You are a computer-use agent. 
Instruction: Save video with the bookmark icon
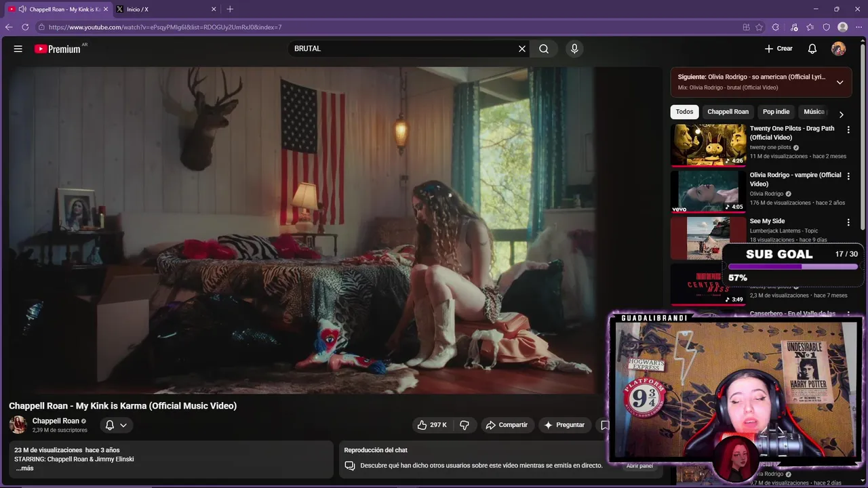point(604,425)
